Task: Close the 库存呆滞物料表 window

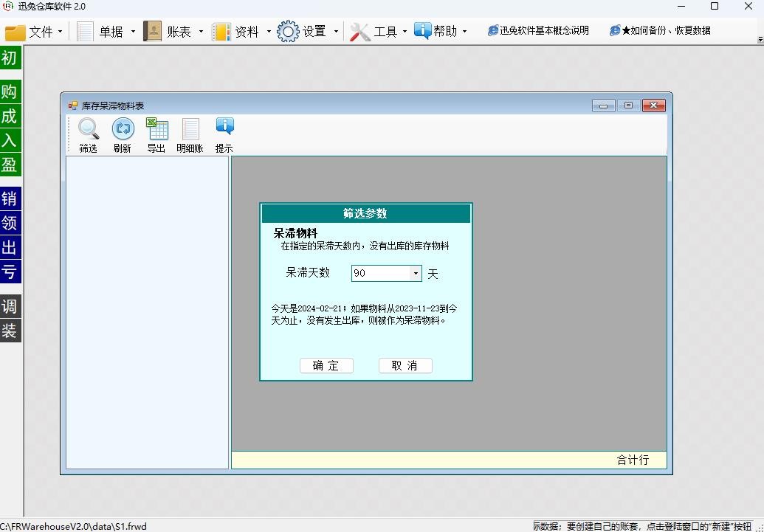Action: (654, 106)
